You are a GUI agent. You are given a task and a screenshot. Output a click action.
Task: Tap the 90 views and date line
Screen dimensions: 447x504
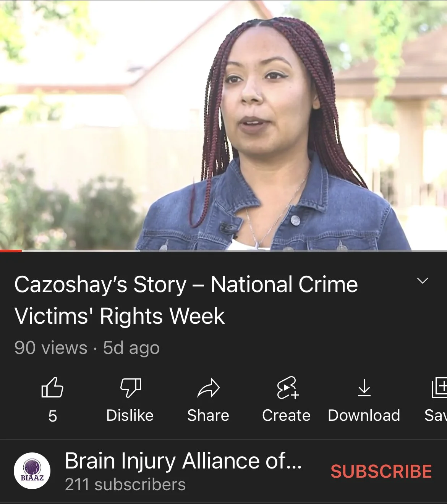(87, 348)
